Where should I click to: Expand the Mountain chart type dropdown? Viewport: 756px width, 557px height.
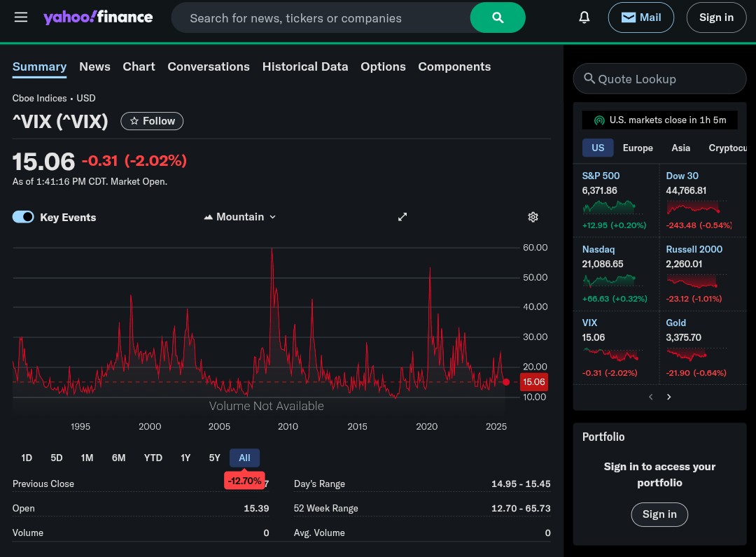point(239,217)
